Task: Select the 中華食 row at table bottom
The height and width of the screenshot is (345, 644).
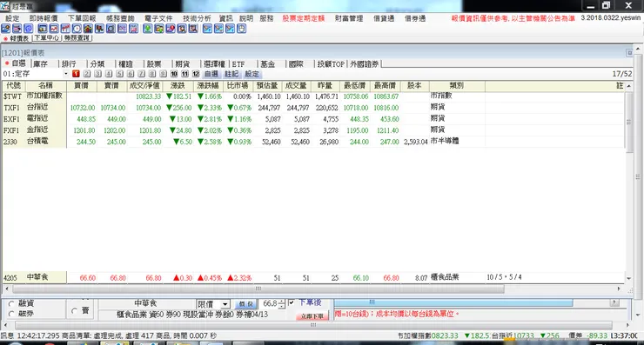Action: coord(313,278)
